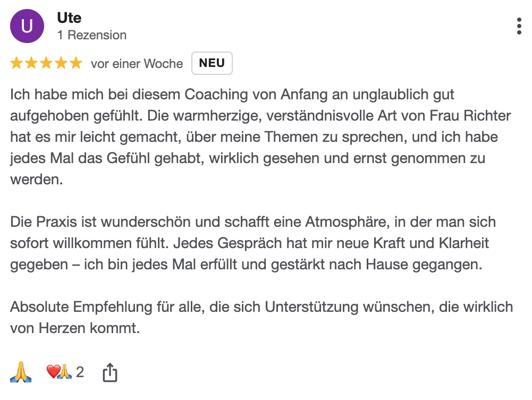Click Ute's purple profile avatar
The height and width of the screenshot is (400, 532).
coord(27,26)
